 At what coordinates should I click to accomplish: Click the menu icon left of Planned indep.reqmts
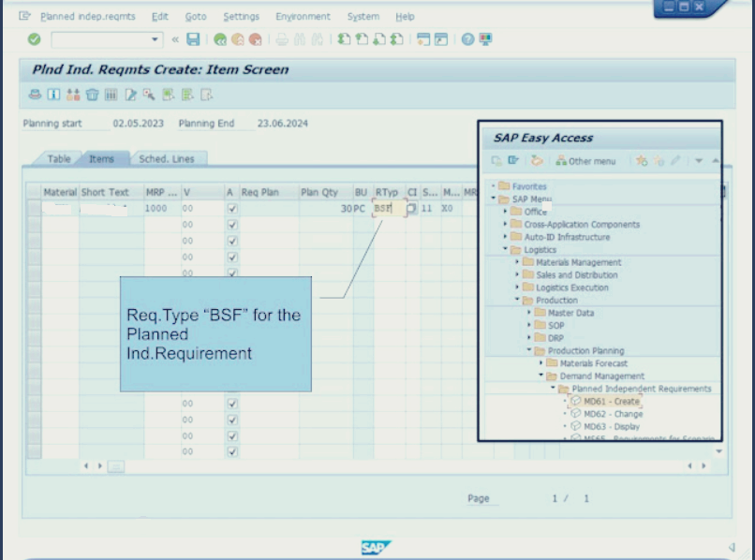pos(24,16)
